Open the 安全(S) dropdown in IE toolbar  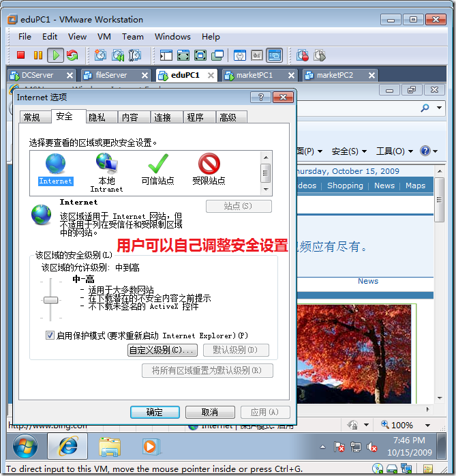pos(349,151)
